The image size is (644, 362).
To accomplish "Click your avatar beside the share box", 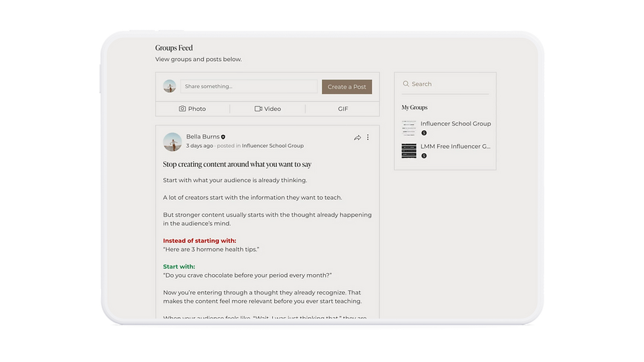I will 170,86.
